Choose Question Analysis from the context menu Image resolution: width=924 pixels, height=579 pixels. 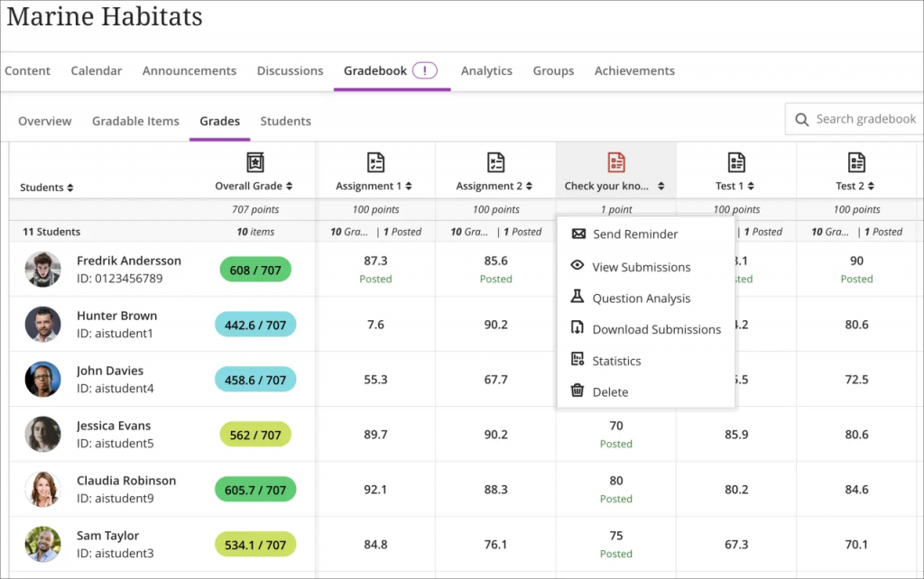coord(642,298)
